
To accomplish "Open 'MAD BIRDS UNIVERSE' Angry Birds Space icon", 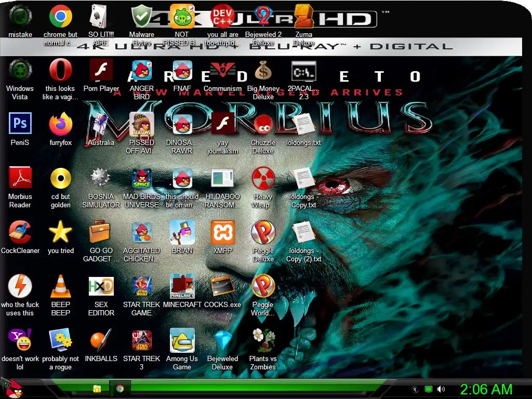I will (x=141, y=178).
